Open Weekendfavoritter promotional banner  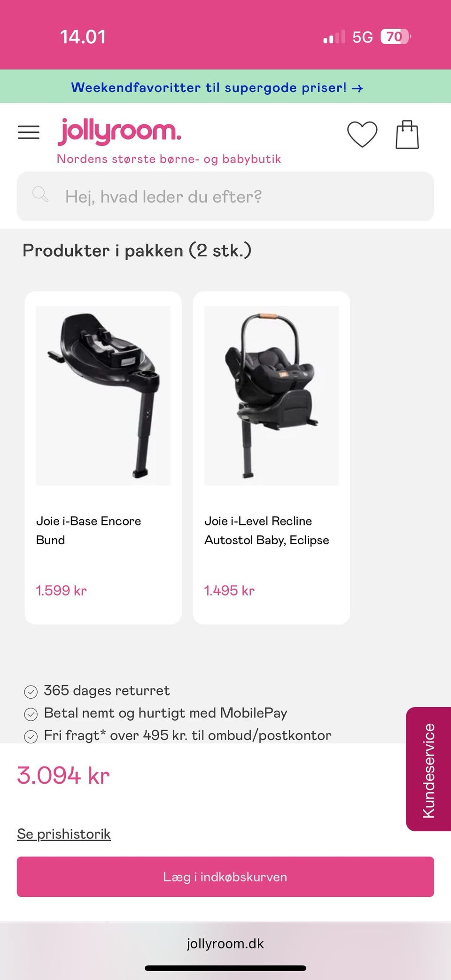tap(217, 87)
